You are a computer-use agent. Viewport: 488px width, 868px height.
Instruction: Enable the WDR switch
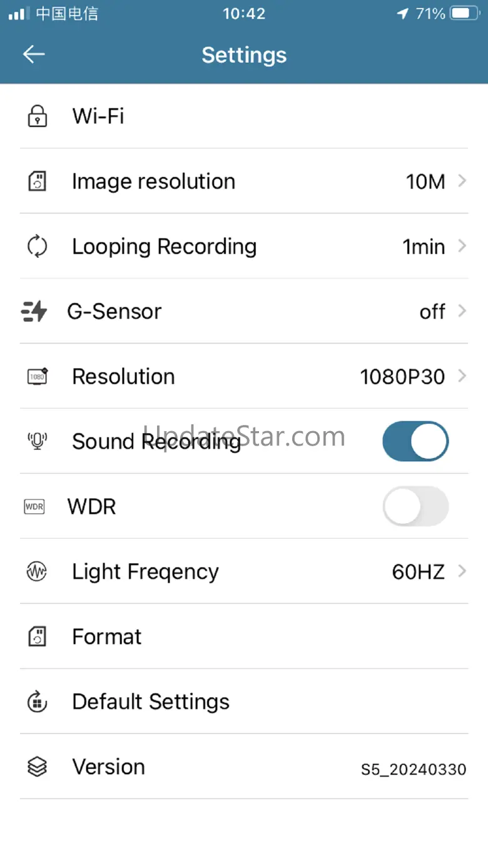coord(415,506)
